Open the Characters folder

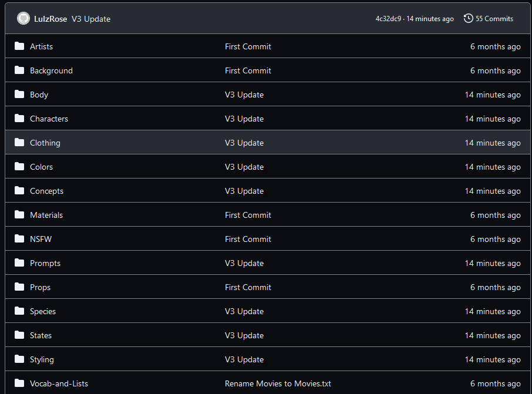[49, 119]
